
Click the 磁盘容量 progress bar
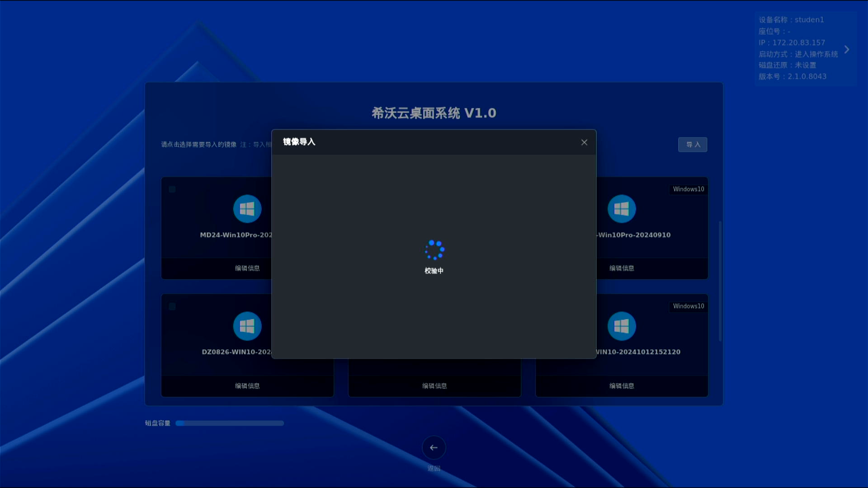click(x=230, y=423)
